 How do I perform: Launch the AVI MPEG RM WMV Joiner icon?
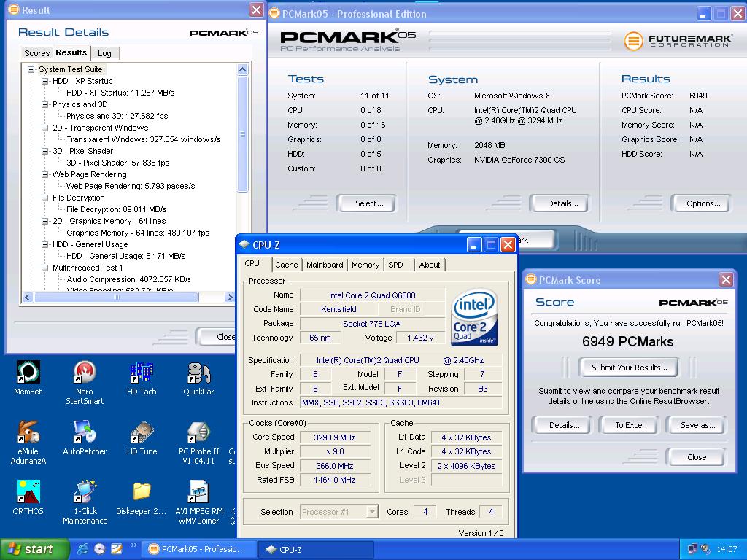coord(198,492)
